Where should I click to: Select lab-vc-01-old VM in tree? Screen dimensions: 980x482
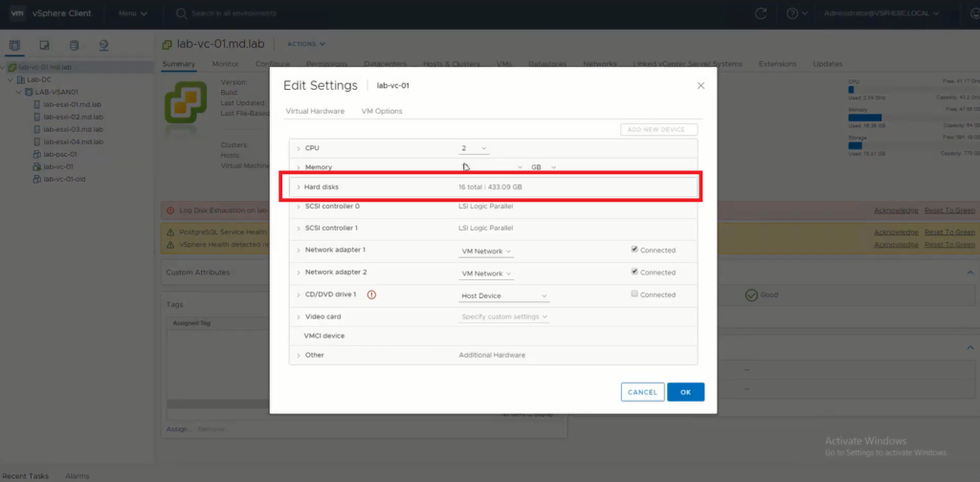pyautogui.click(x=62, y=179)
